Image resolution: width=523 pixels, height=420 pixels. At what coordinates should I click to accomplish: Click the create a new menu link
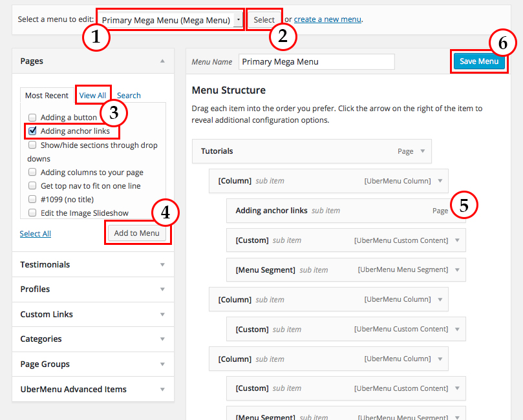[x=327, y=19]
